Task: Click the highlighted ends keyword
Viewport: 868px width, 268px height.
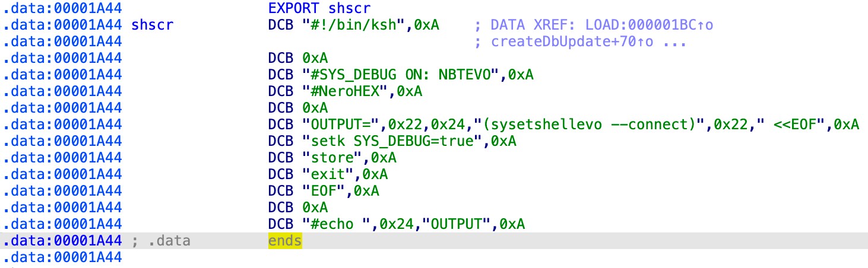Action: tap(285, 241)
